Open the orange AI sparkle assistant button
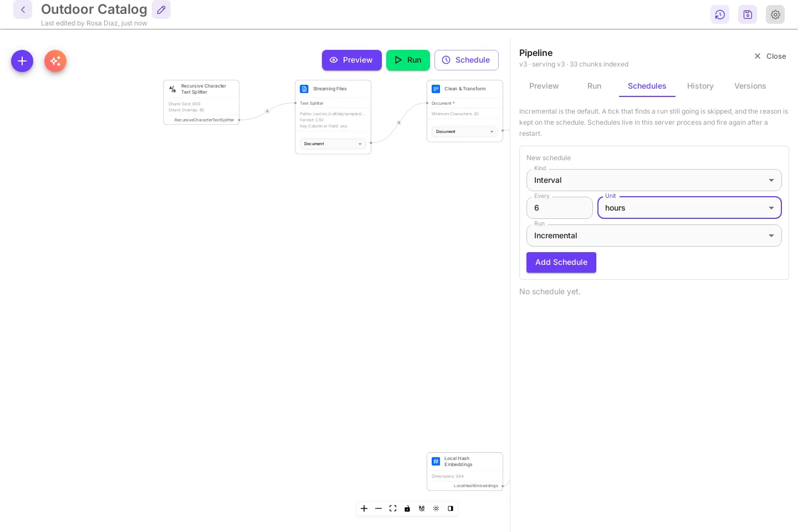 point(55,61)
